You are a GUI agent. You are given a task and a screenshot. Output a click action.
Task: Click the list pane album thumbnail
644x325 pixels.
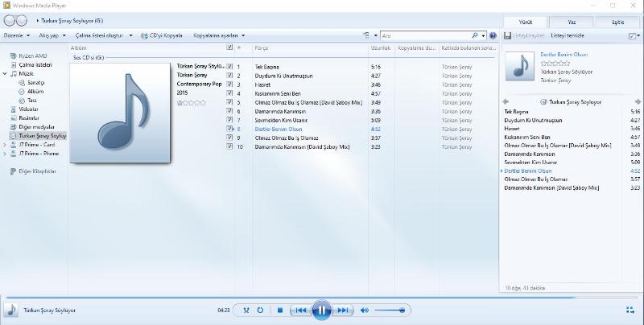click(519, 66)
